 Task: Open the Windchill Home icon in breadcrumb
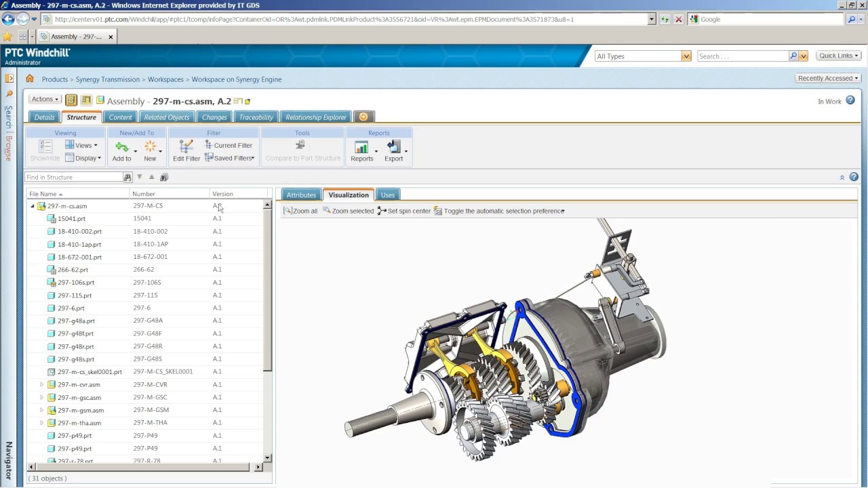[30, 79]
